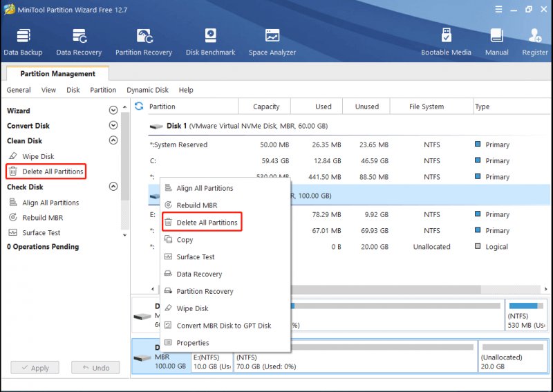This screenshot has width=553, height=392.
Task: Open Data Backup from the top toolbar
Action: click(23, 42)
